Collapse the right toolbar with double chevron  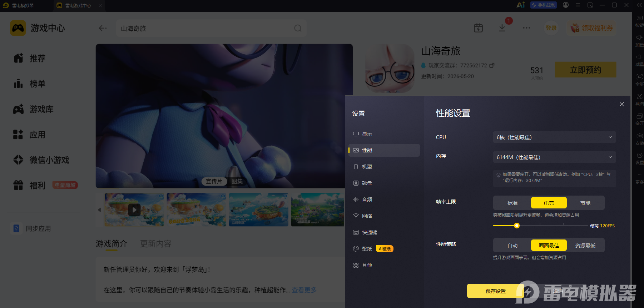point(639,5)
